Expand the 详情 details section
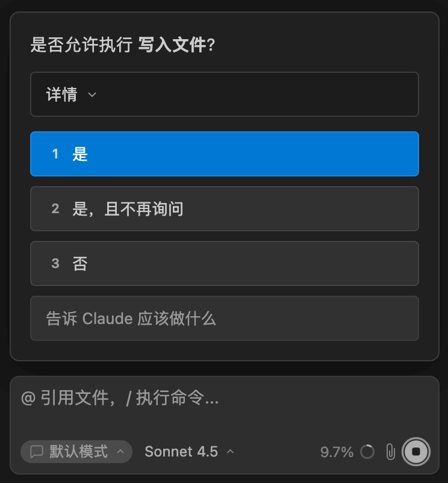 point(224,95)
